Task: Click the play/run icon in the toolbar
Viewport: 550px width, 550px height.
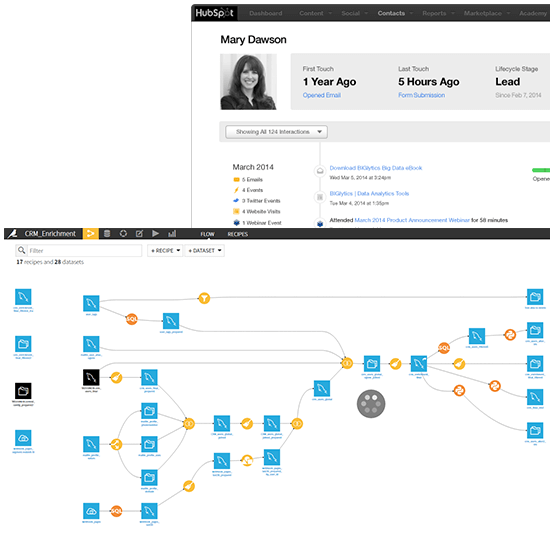Action: [155, 233]
